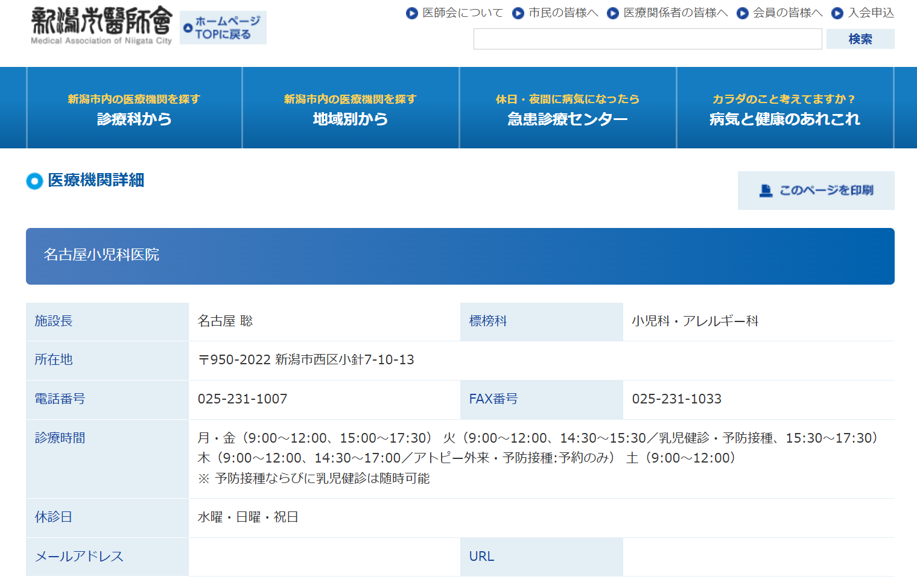Click the arrow icon beside 入会申込
The width and height of the screenshot is (917, 588).
(837, 13)
